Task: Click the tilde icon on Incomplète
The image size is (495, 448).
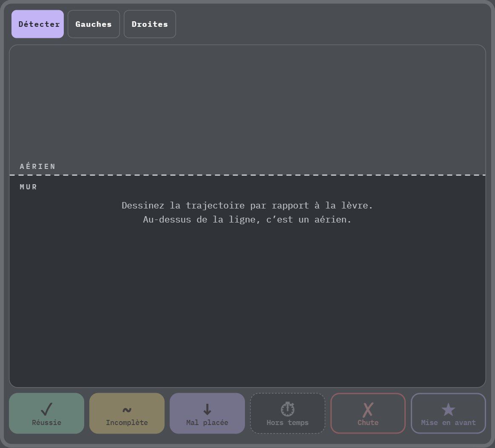Action: point(127,410)
